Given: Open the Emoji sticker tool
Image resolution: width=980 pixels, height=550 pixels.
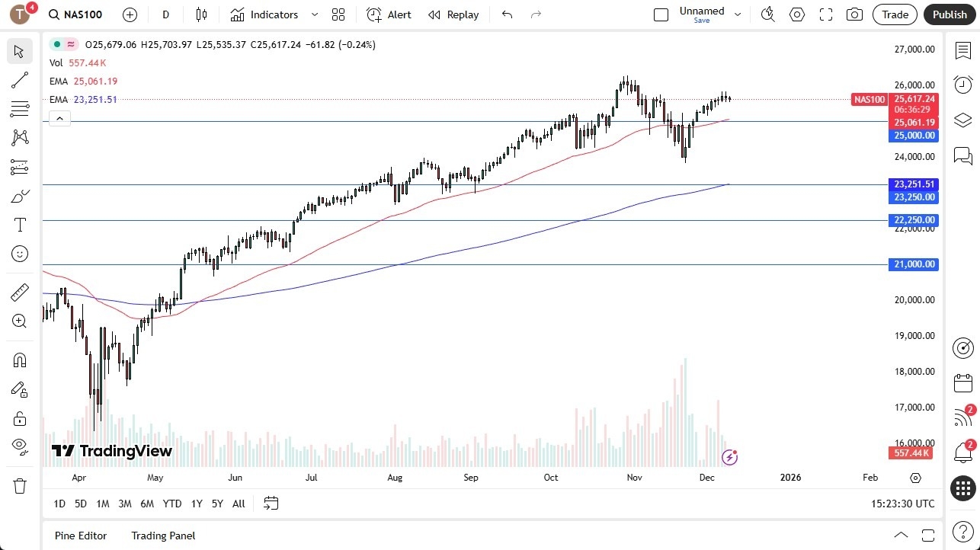Looking at the screenshot, I should (20, 254).
